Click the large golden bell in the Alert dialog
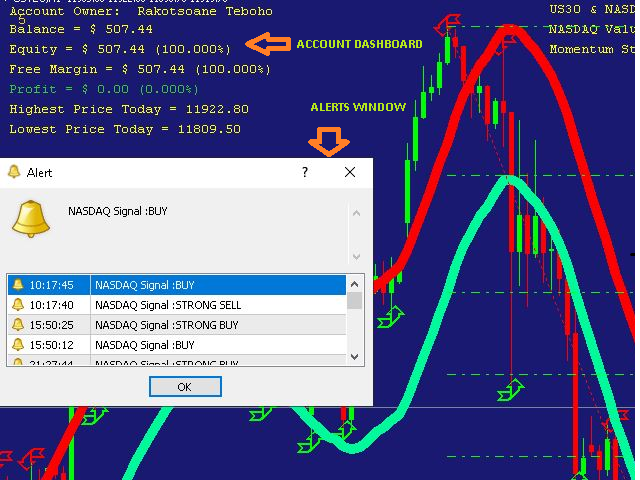This screenshot has width=640, height=480. (31, 219)
